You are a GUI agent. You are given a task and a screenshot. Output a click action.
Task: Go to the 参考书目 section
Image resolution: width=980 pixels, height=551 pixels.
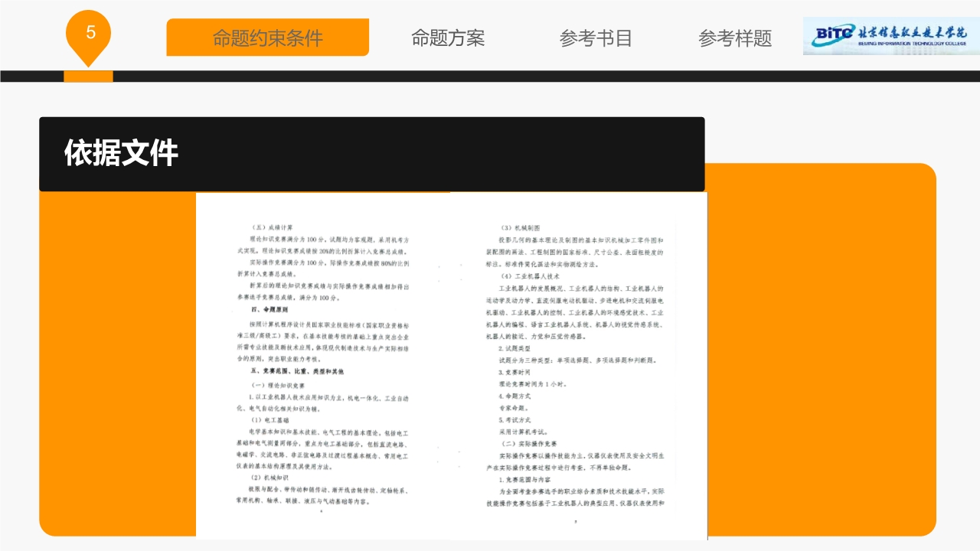(x=596, y=37)
